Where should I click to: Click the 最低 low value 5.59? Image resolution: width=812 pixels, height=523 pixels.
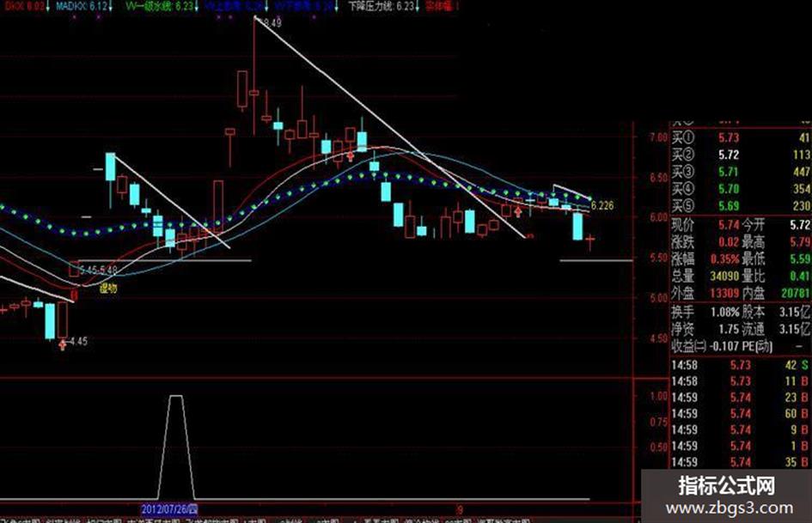point(800,258)
